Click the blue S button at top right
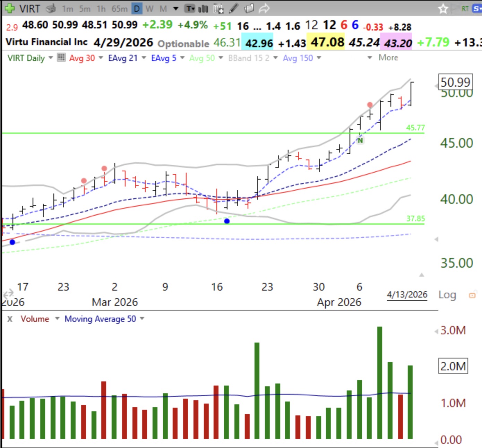482x448 pixels. click(x=477, y=9)
